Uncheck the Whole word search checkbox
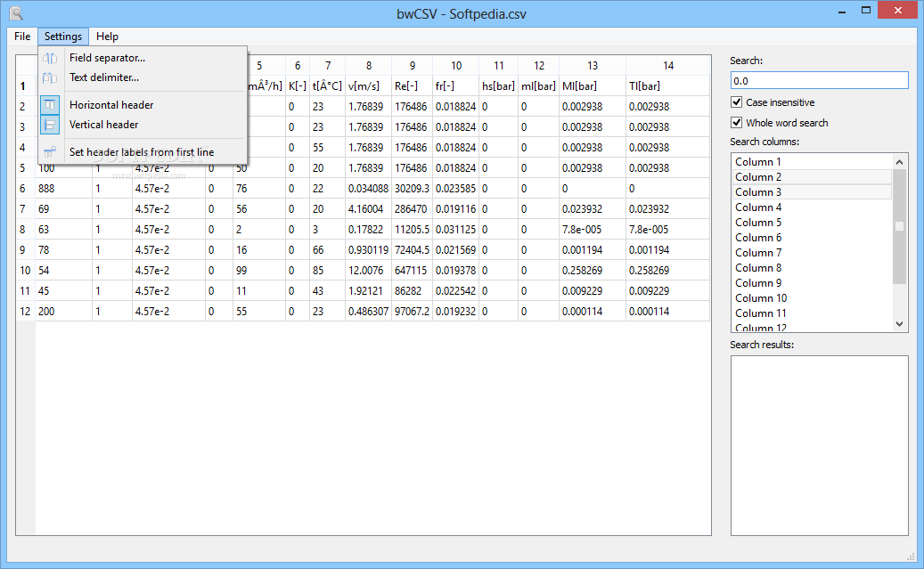The height and width of the screenshot is (569, 924). 737,123
